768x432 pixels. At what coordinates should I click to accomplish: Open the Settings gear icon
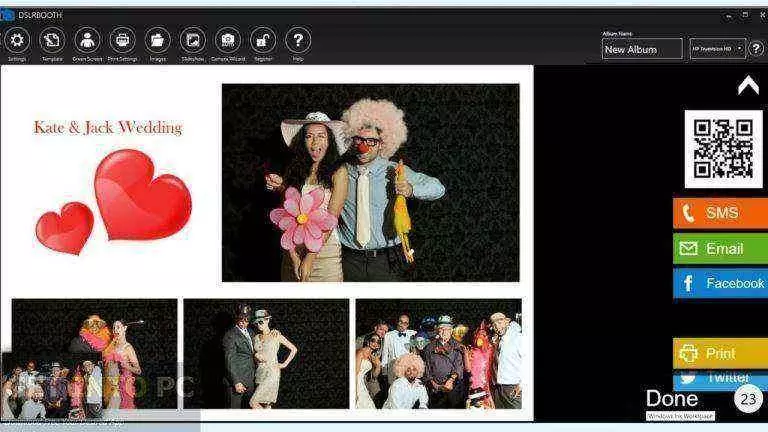[16, 40]
